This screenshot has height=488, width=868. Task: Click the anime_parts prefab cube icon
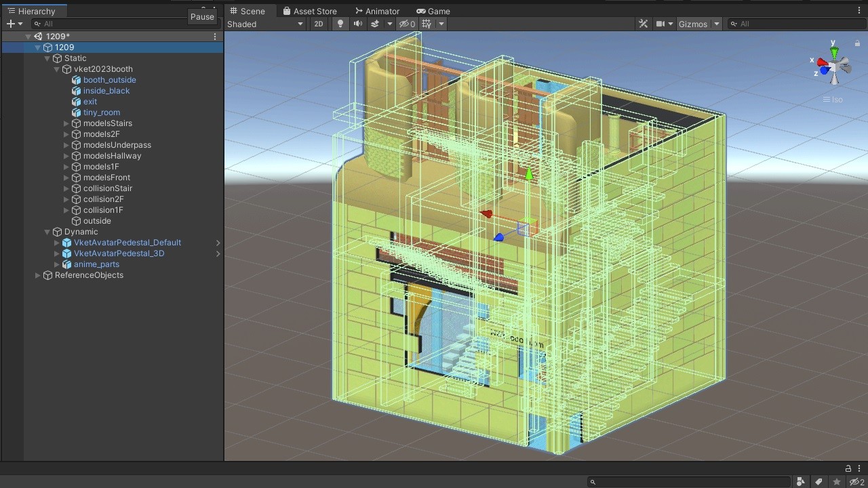click(66, 264)
